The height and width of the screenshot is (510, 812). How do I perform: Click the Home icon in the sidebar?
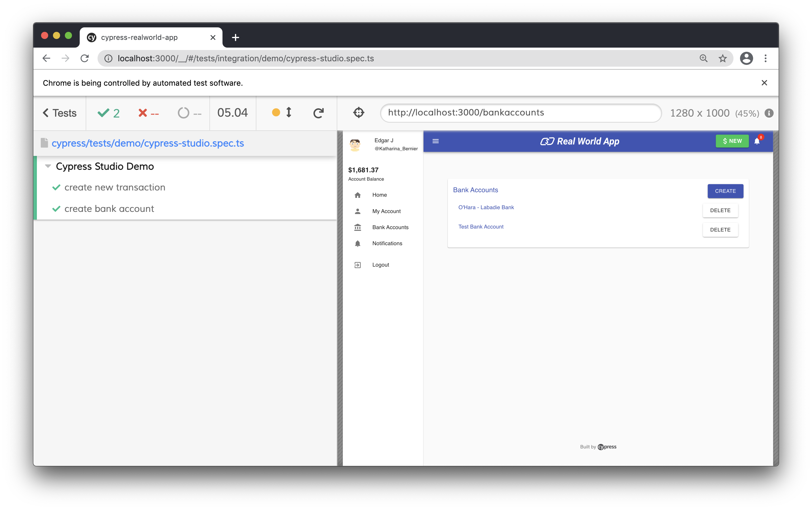(x=358, y=195)
